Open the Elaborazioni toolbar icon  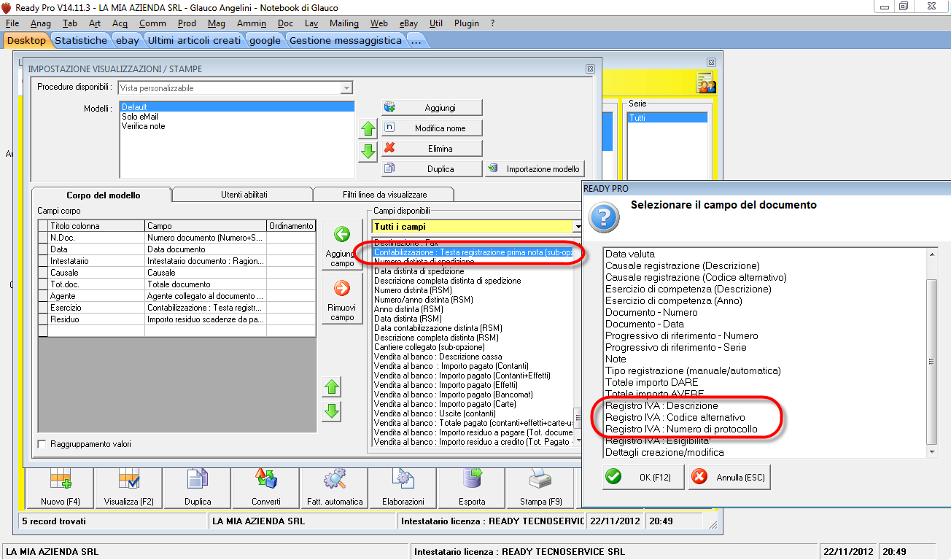(403, 489)
